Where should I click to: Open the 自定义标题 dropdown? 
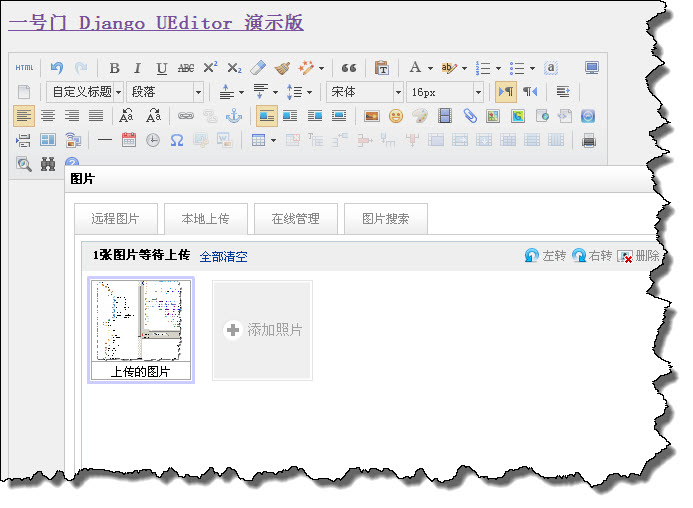tap(85, 92)
